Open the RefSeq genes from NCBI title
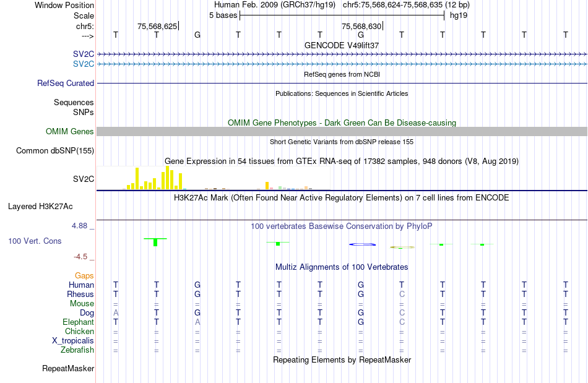 (x=342, y=74)
